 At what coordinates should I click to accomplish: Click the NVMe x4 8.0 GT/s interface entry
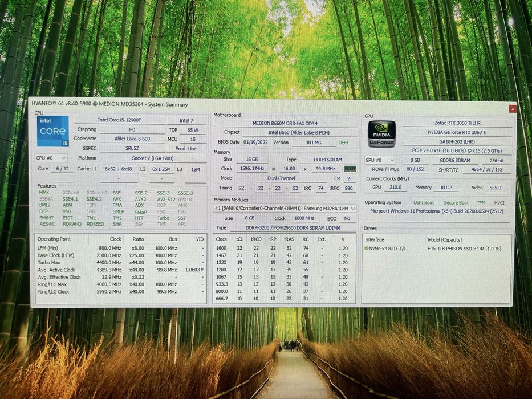pyautogui.click(x=387, y=249)
